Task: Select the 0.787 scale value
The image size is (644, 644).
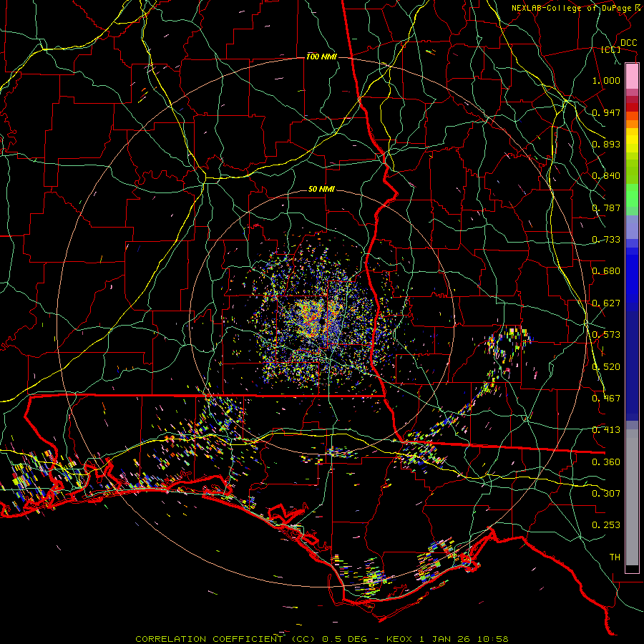Action: pyautogui.click(x=606, y=208)
